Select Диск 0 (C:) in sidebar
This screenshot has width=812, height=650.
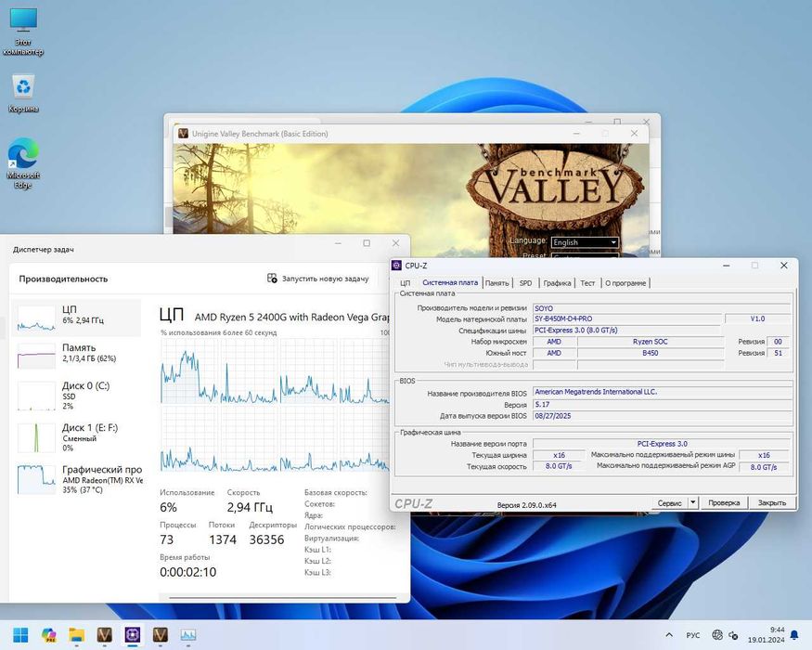[x=76, y=396]
